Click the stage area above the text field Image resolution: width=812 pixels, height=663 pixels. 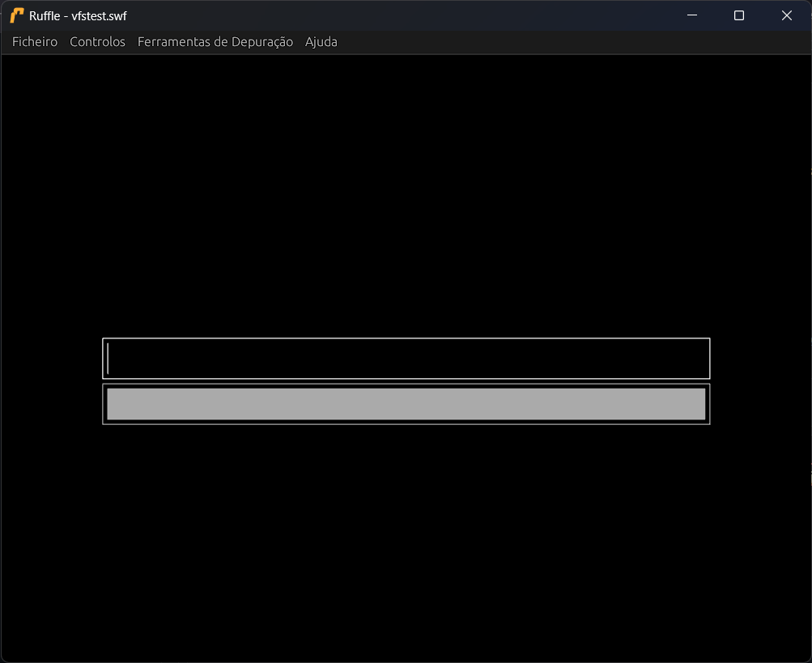click(405, 243)
